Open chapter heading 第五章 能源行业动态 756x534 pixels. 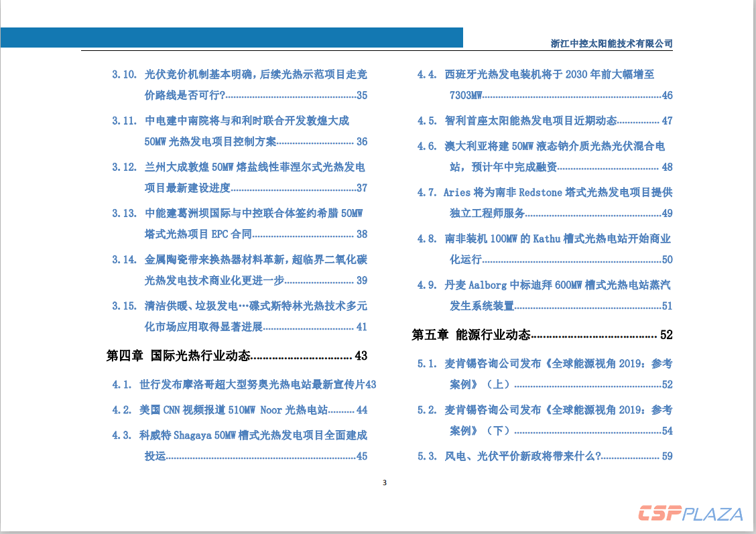tap(531, 334)
